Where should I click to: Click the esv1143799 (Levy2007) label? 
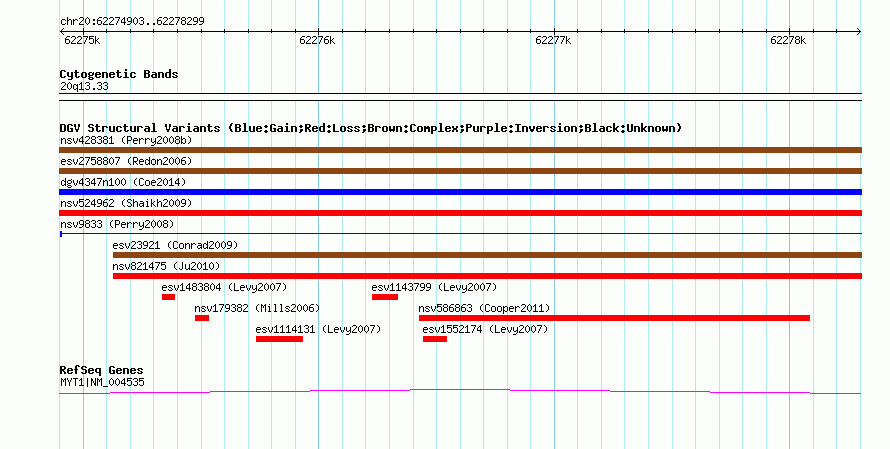(434, 287)
